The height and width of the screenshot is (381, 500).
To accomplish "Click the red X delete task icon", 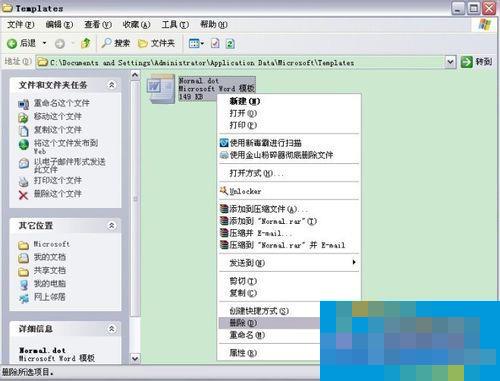I will (23, 195).
